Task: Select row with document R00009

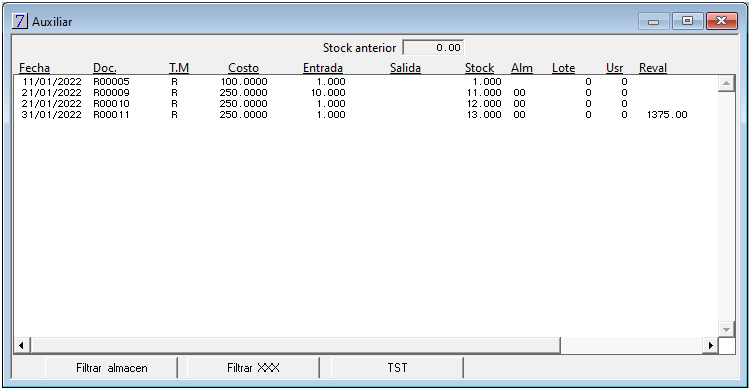Action: (366, 93)
